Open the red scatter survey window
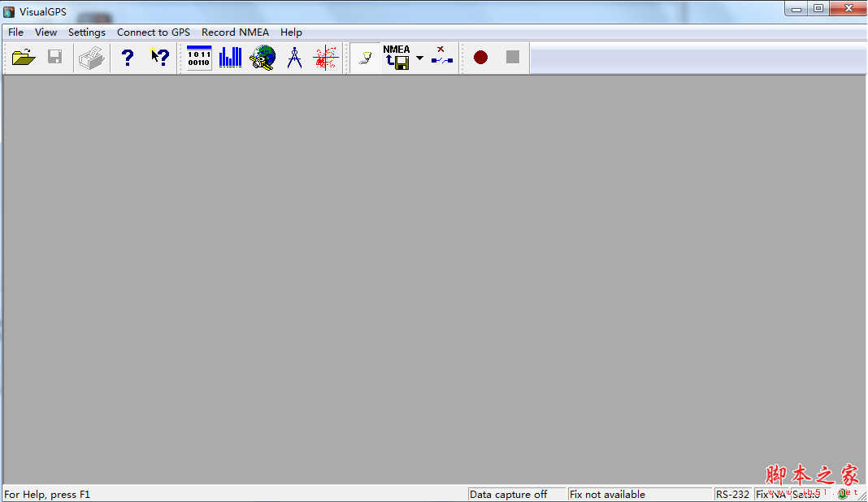 click(x=326, y=57)
